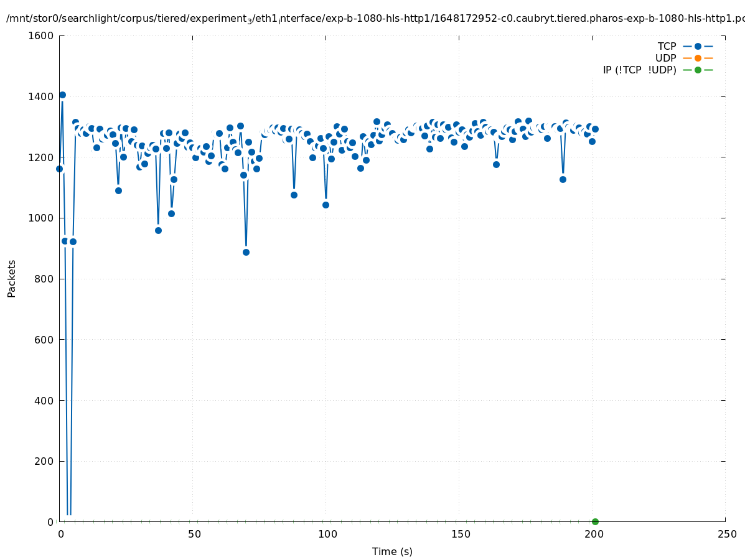Select the UDP legend label
The image size is (745, 560).
(x=665, y=58)
